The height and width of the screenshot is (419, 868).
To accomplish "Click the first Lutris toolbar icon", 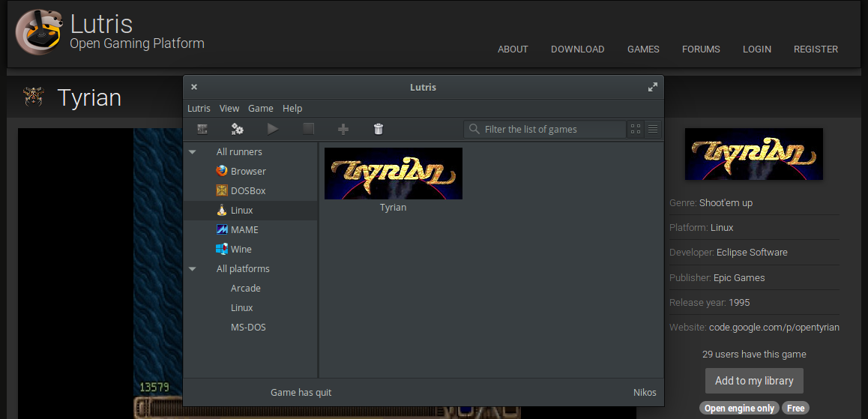I will click(202, 129).
